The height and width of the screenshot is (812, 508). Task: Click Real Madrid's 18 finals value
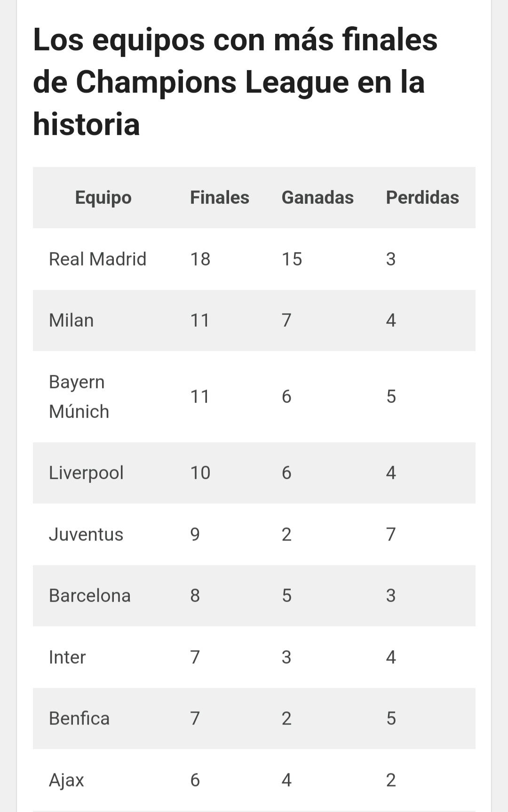click(x=200, y=259)
